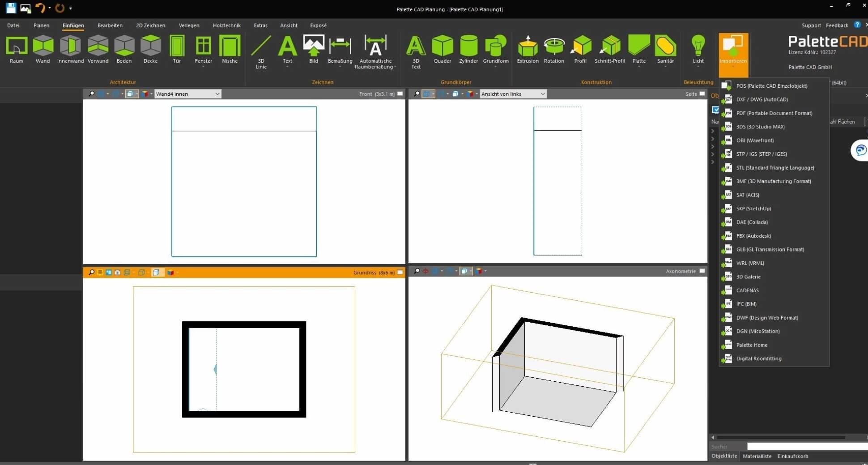The width and height of the screenshot is (868, 465).
Task: Activate the 3D Text tool
Action: 415,51
